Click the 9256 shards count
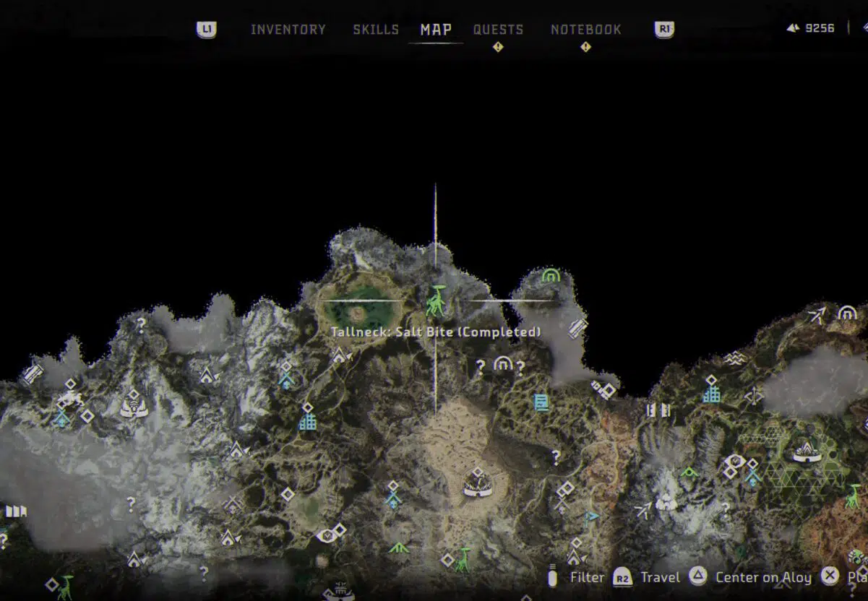This screenshot has height=601, width=868. click(820, 28)
